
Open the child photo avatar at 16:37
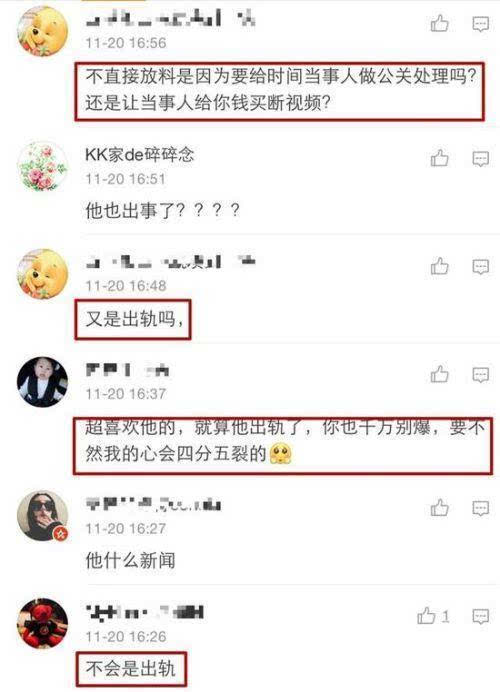point(42,382)
